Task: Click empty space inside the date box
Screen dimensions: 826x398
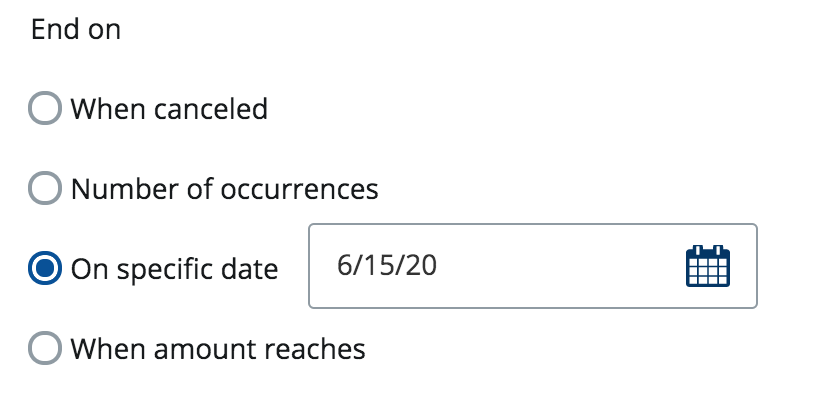Action: point(558,266)
